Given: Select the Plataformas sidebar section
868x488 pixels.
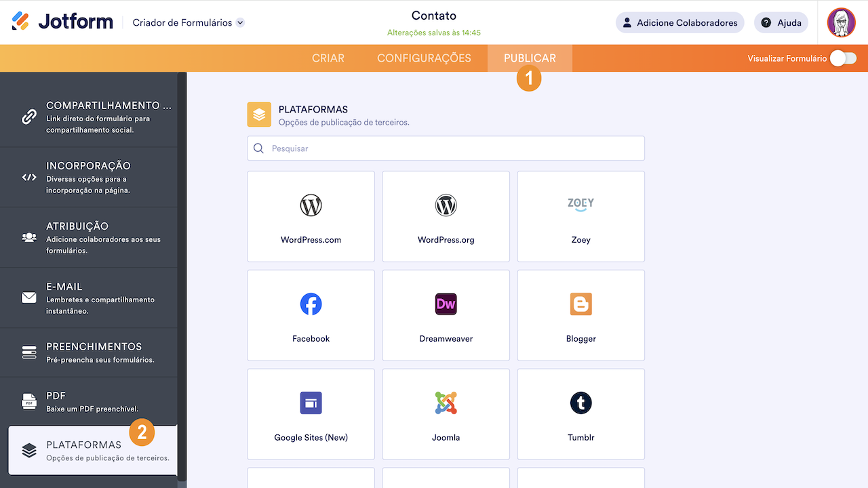Looking at the screenshot, I should pos(92,450).
